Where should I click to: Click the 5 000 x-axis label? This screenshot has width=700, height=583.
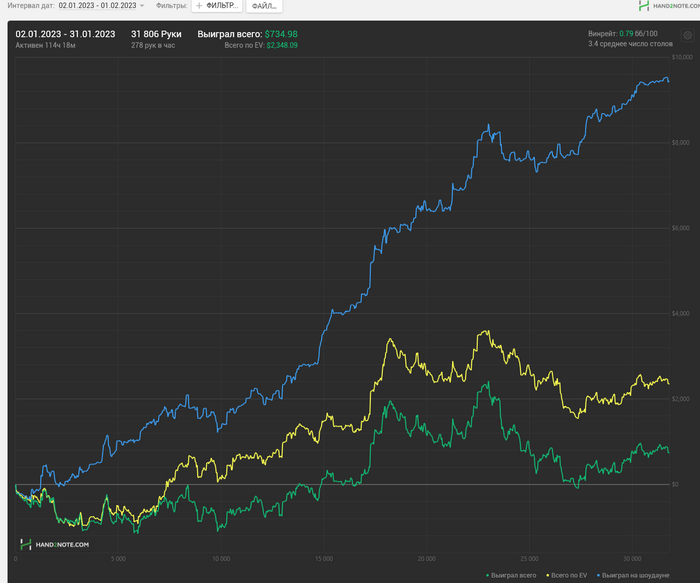(118, 559)
